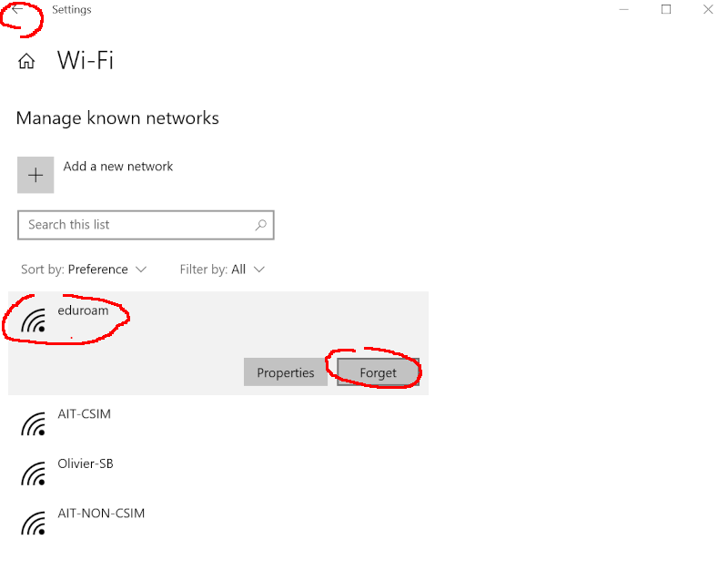
Task: Select the AIT-CSIM network entry
Action: pos(218,423)
